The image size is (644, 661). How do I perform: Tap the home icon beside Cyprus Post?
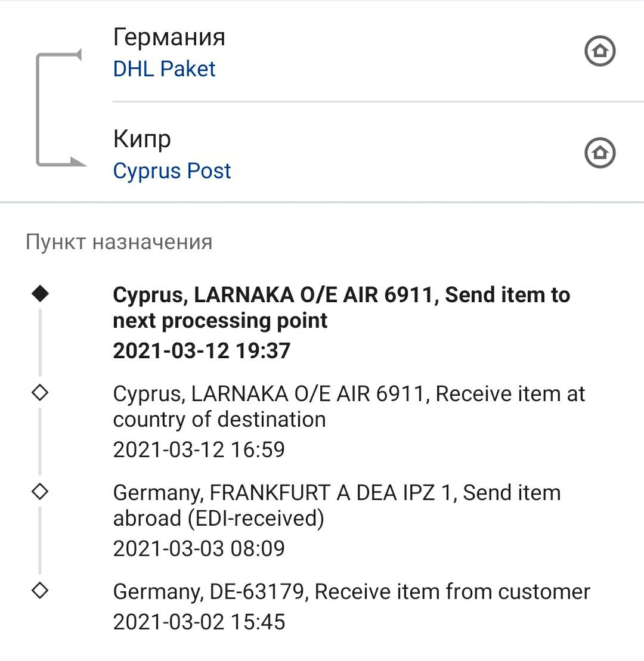point(599,153)
